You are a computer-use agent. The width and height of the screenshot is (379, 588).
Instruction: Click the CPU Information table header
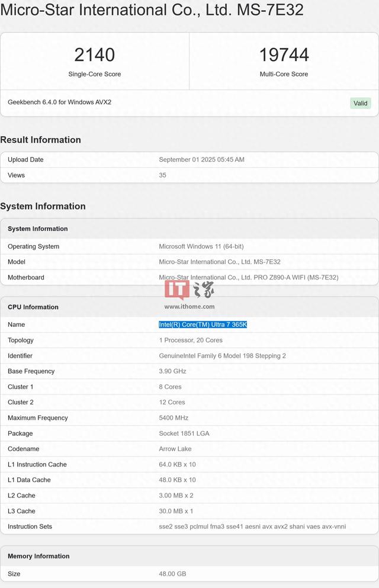33,307
